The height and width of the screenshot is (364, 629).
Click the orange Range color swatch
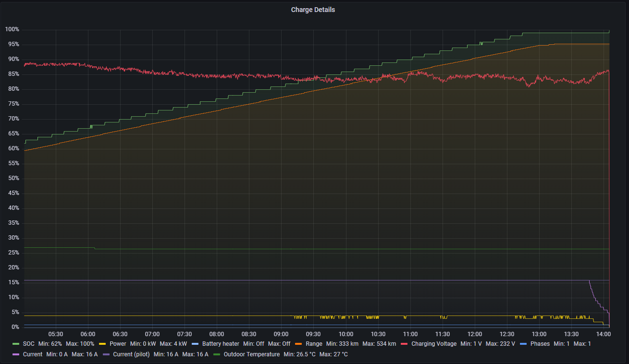[x=299, y=344]
